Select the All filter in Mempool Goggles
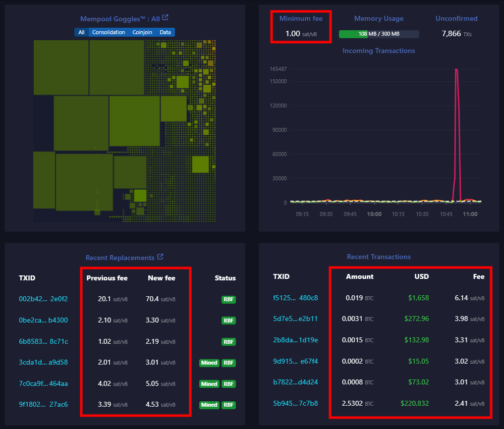 [81, 32]
